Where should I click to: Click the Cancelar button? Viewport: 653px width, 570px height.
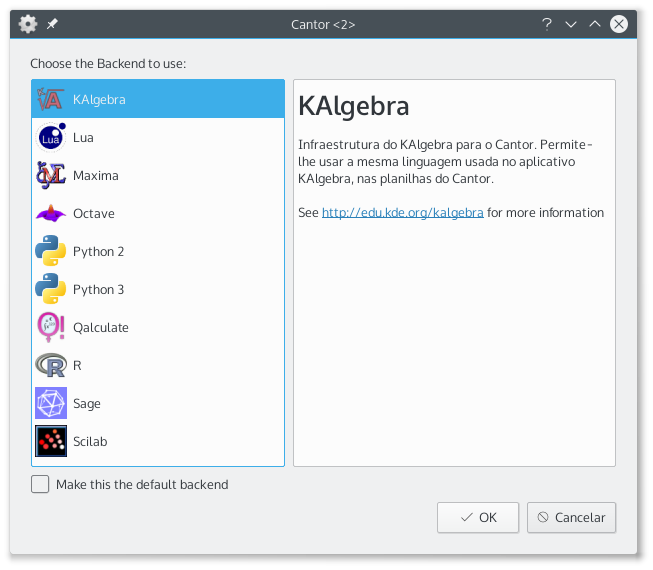point(571,518)
